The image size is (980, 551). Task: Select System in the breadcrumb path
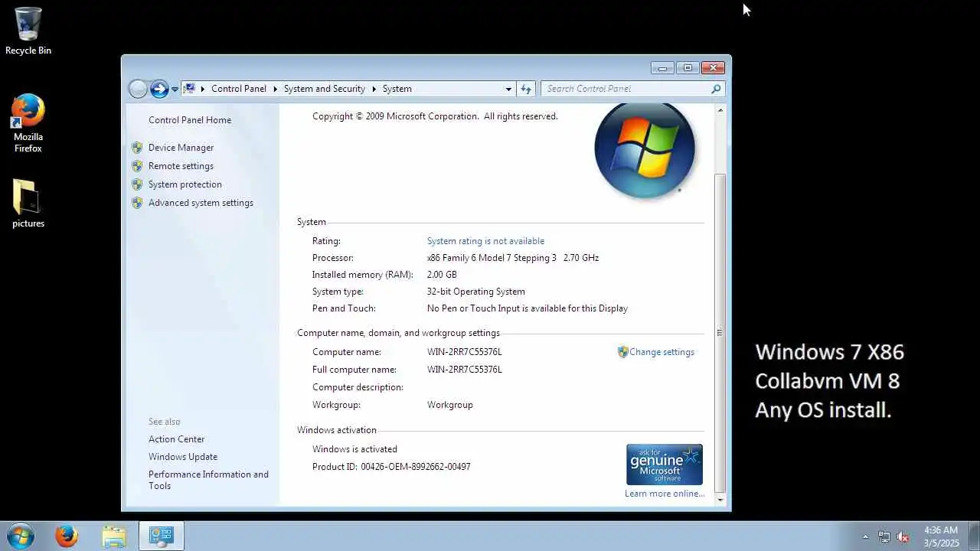coord(397,89)
